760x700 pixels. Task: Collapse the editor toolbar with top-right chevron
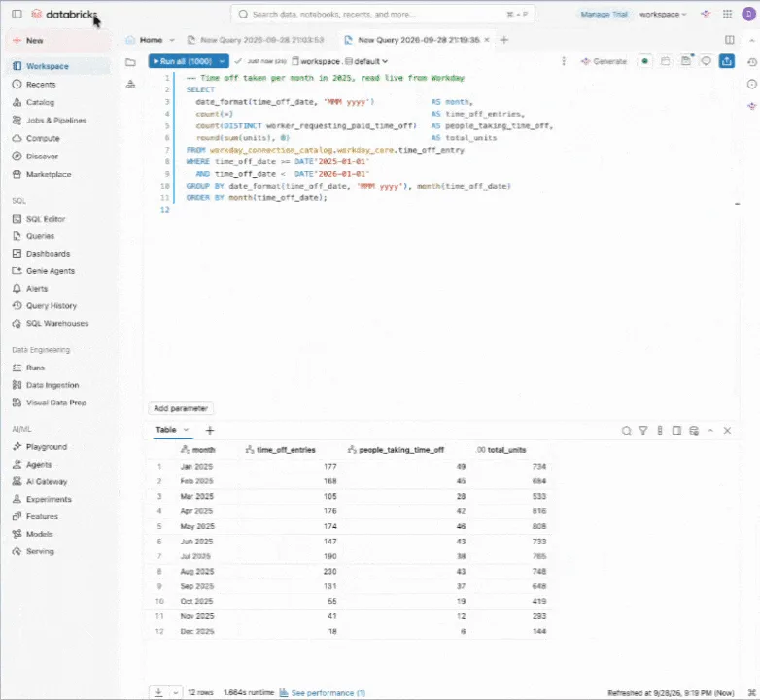click(752, 40)
